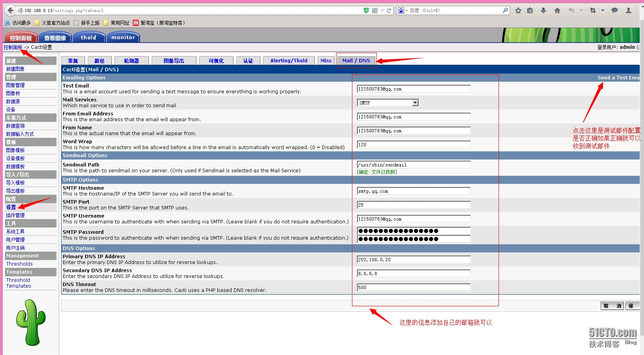Open the downloads arrow icon

(543, 10)
